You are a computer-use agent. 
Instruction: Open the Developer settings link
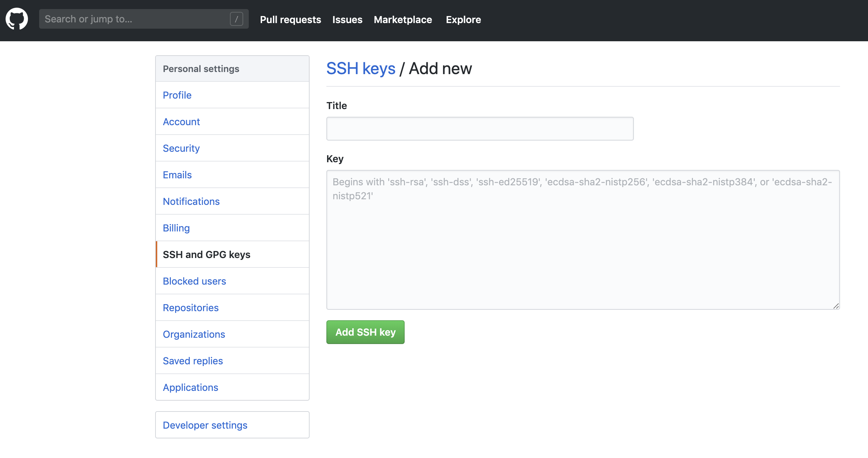click(x=205, y=425)
